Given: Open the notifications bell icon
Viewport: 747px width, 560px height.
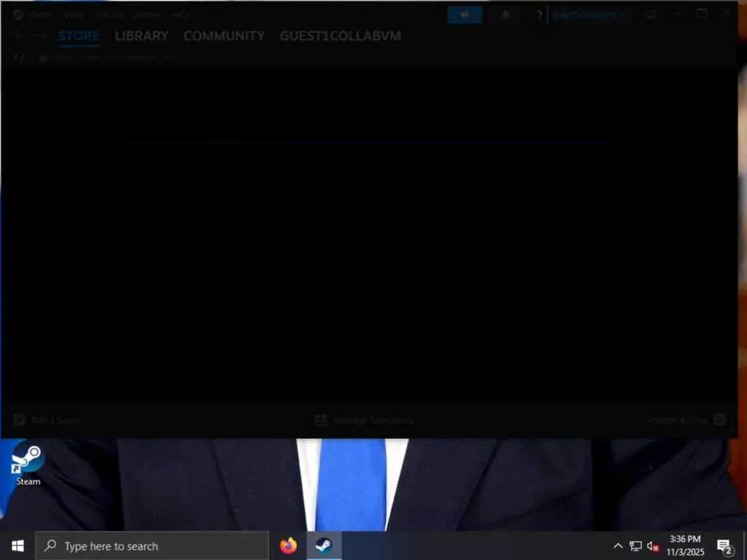Looking at the screenshot, I should pos(506,15).
